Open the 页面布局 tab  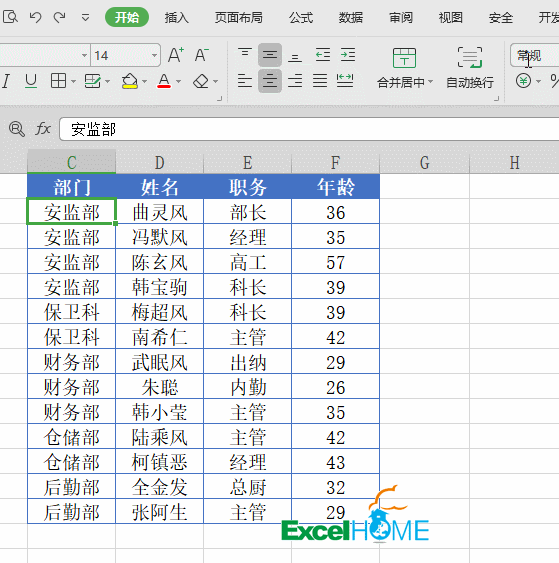click(239, 17)
